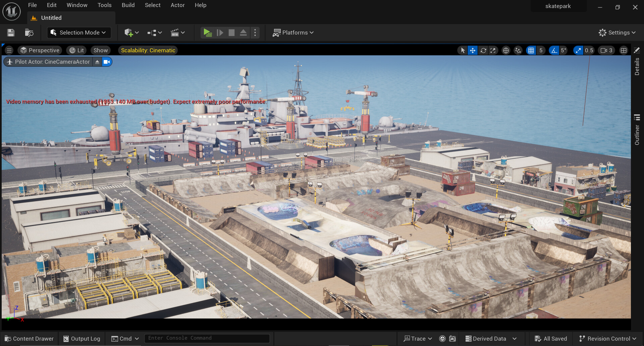The height and width of the screenshot is (346, 644).
Task: Open the Build menu
Action: [128, 5]
